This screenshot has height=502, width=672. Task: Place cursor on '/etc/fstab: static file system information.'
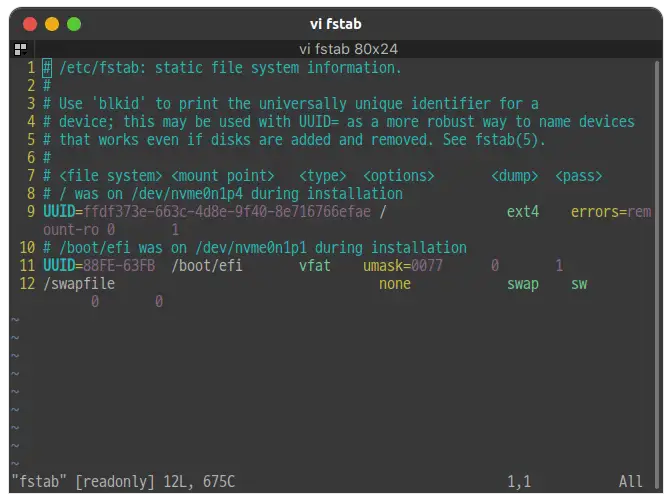coord(230,68)
